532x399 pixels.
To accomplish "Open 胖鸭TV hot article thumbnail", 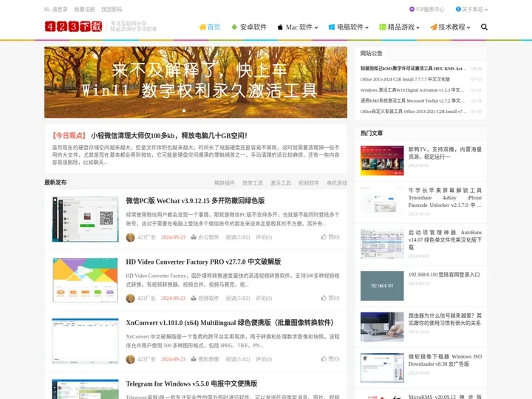I will (x=382, y=161).
